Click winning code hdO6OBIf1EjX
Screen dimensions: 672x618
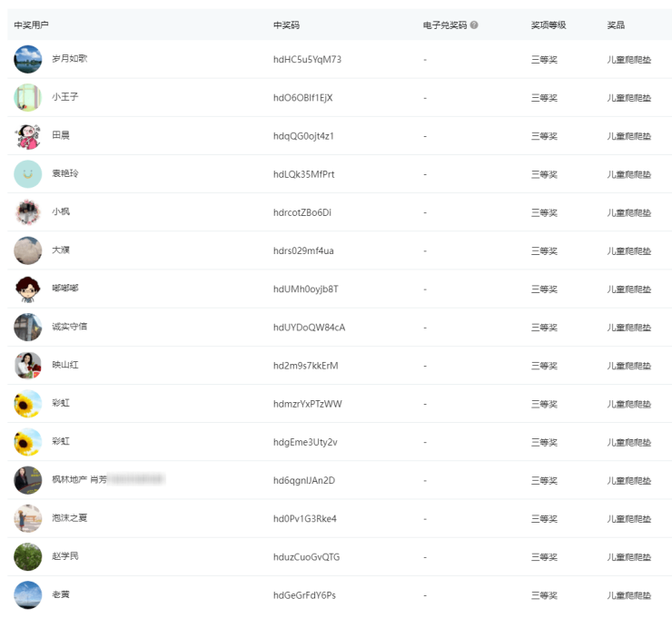[303, 98]
